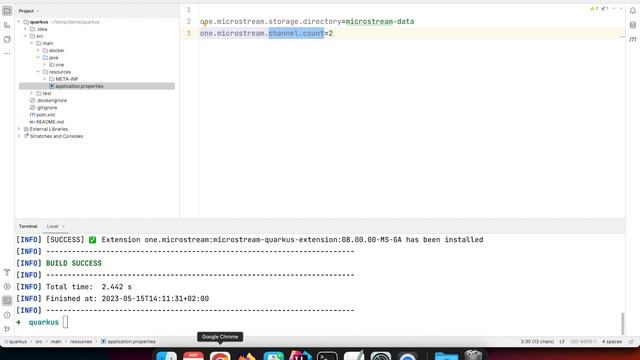Image resolution: width=640 pixels, height=360 pixels.
Task: Expand the docker folder
Action: [x=38, y=51]
